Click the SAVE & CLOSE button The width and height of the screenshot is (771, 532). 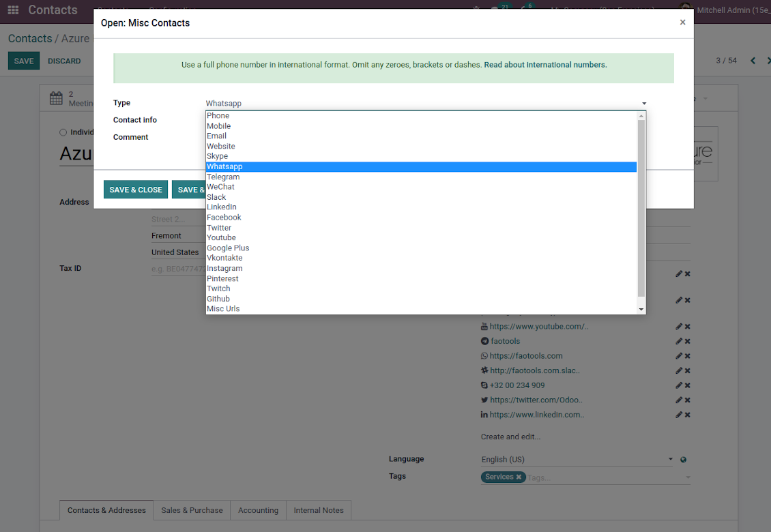136,190
